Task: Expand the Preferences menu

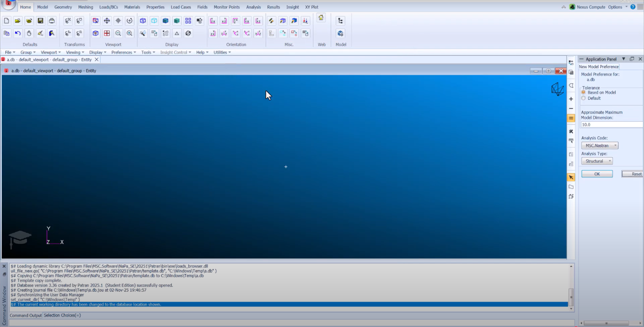Action: (x=123, y=53)
